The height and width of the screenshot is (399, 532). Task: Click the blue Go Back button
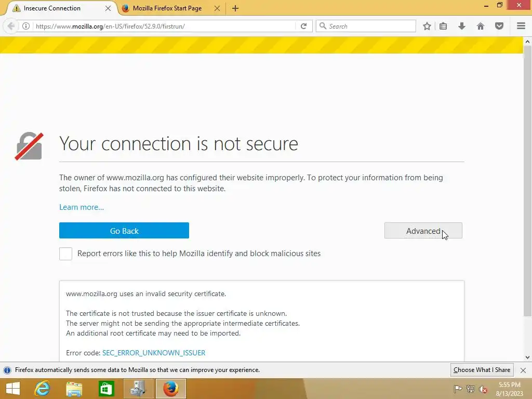click(124, 231)
